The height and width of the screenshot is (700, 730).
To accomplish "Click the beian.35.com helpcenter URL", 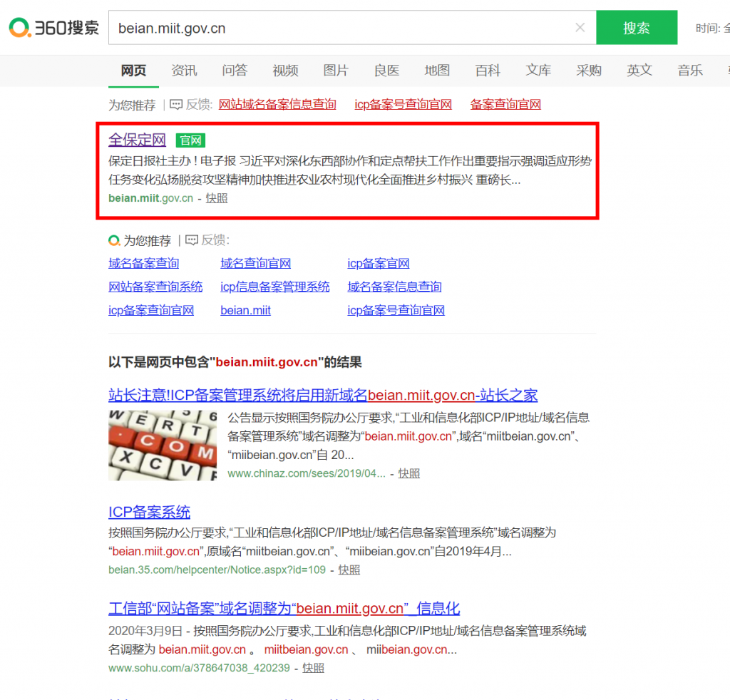I will click(x=217, y=570).
